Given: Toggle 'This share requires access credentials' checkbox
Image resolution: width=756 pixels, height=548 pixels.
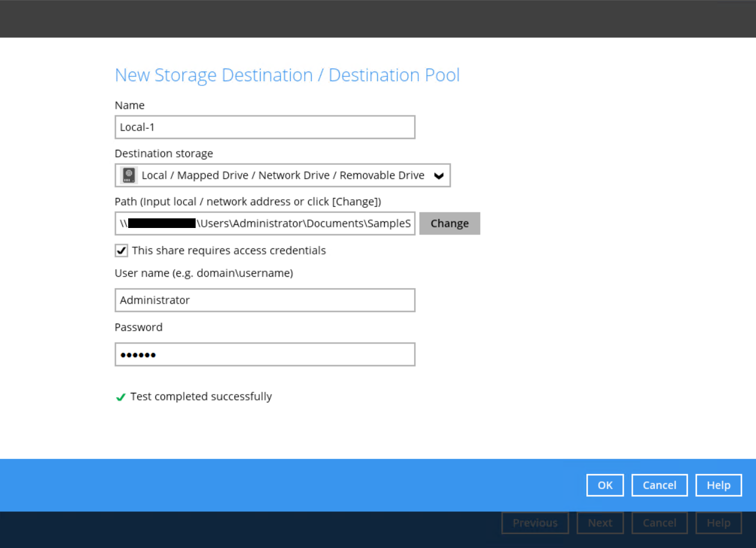Looking at the screenshot, I should coord(122,250).
